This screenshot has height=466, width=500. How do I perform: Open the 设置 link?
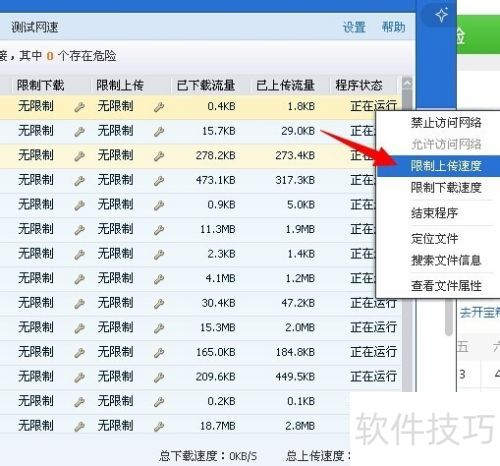(x=354, y=27)
